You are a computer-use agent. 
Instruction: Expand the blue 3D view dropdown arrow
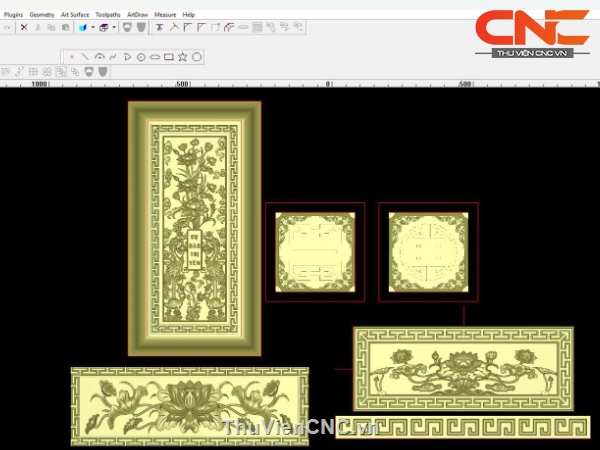pos(92,28)
